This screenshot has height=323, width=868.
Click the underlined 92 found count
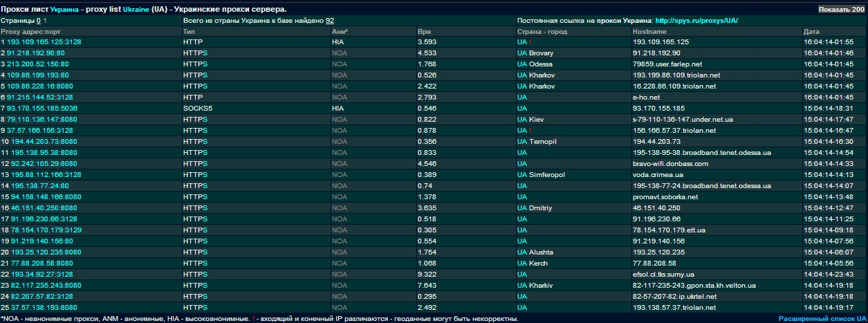pyautogui.click(x=330, y=21)
